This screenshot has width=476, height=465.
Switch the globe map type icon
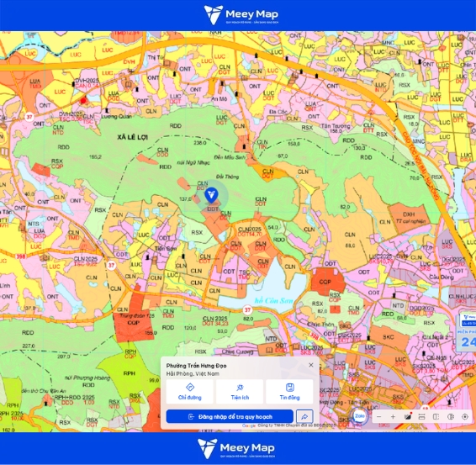[451, 417]
